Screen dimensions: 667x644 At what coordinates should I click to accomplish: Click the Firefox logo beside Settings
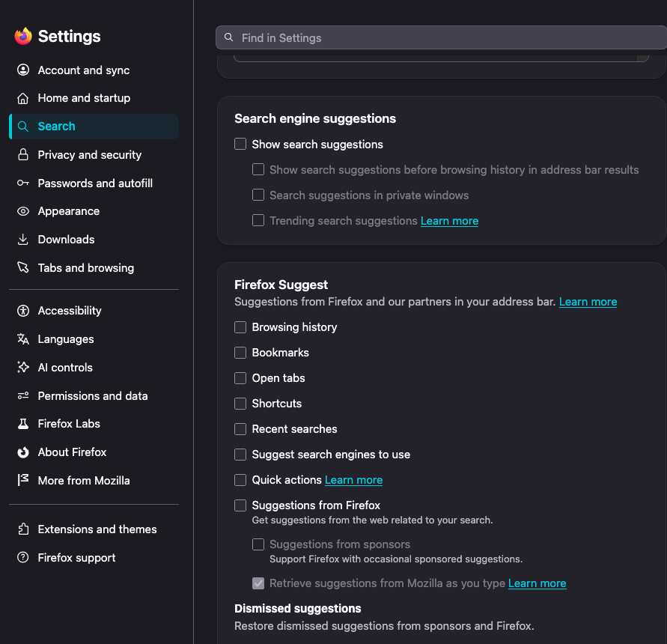click(x=23, y=36)
